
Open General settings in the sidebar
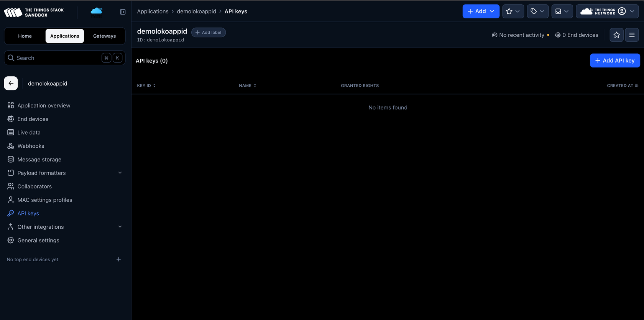coord(65,240)
